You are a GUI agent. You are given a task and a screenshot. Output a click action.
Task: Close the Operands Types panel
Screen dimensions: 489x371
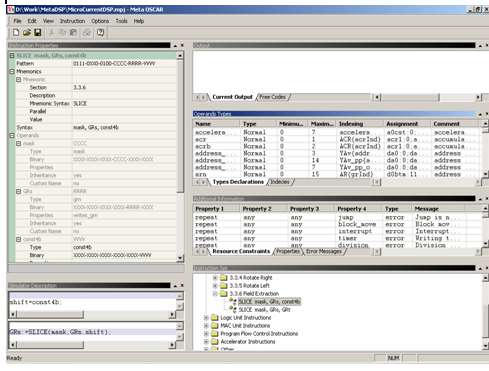pos(487,114)
